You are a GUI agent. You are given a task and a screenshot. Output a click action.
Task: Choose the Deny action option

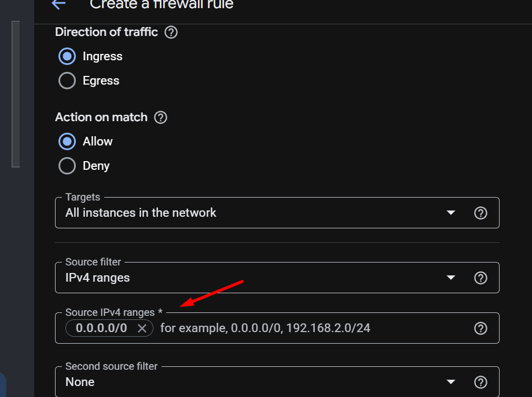tap(67, 166)
